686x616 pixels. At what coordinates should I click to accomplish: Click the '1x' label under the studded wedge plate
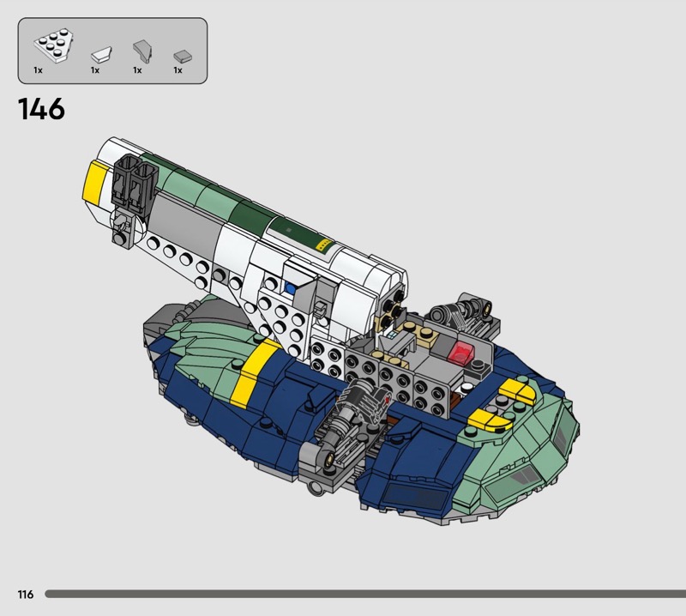pyautogui.click(x=38, y=71)
